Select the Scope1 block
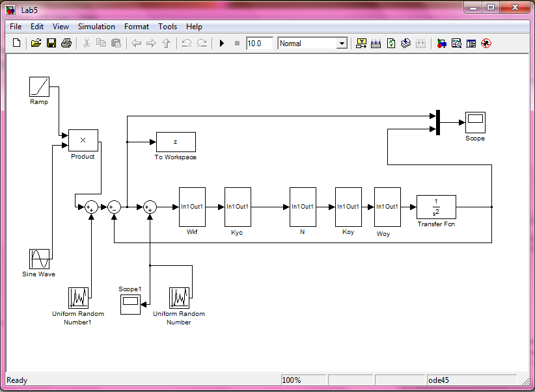 point(130,304)
